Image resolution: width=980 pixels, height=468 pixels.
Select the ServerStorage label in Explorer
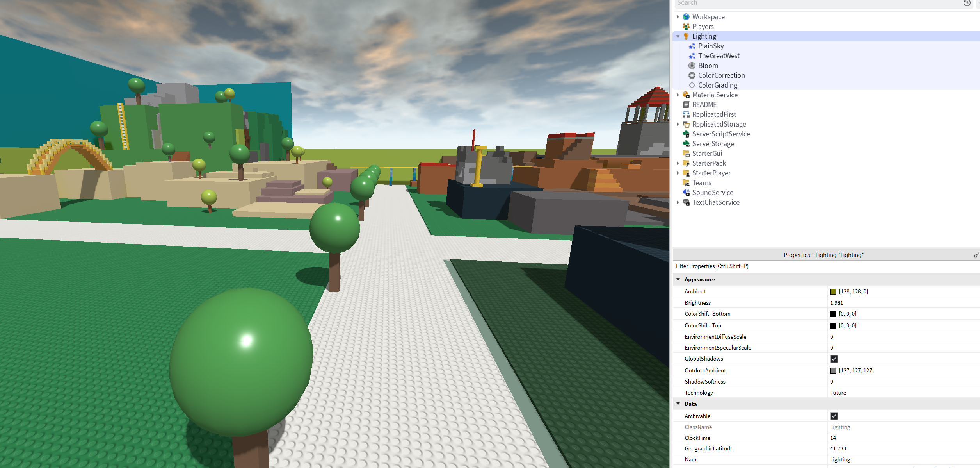713,144
